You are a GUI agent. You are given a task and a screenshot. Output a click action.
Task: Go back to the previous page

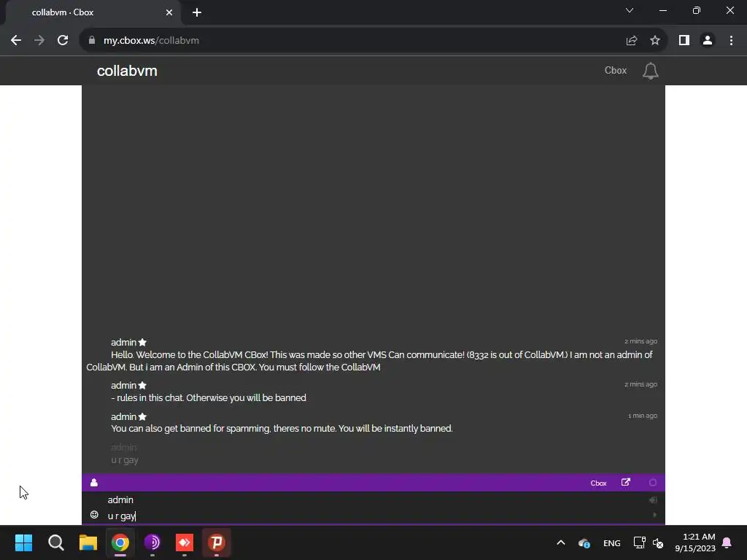(16, 40)
